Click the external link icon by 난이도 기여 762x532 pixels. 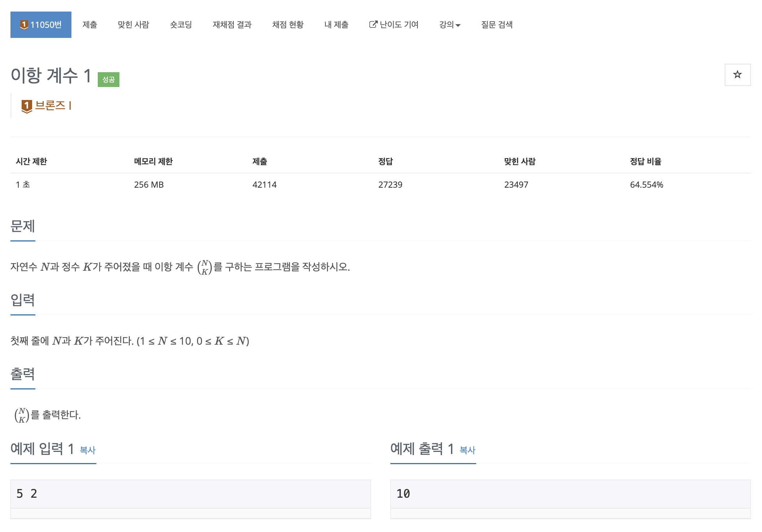click(x=373, y=25)
